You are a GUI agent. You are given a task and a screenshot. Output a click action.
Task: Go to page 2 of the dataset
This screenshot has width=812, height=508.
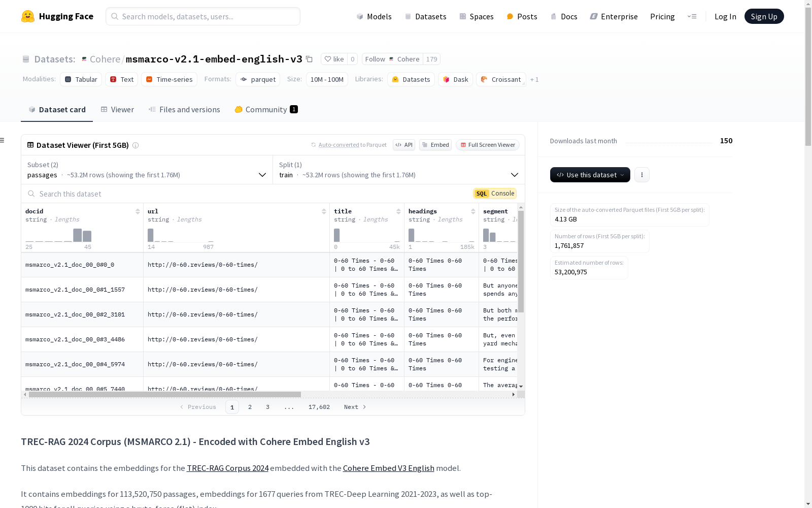pyautogui.click(x=250, y=407)
